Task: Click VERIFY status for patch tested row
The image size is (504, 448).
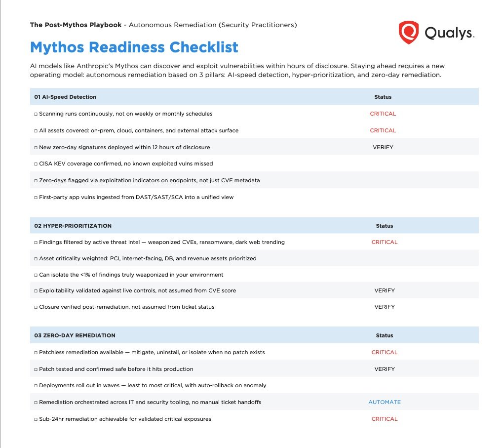Action: pyautogui.click(x=385, y=369)
